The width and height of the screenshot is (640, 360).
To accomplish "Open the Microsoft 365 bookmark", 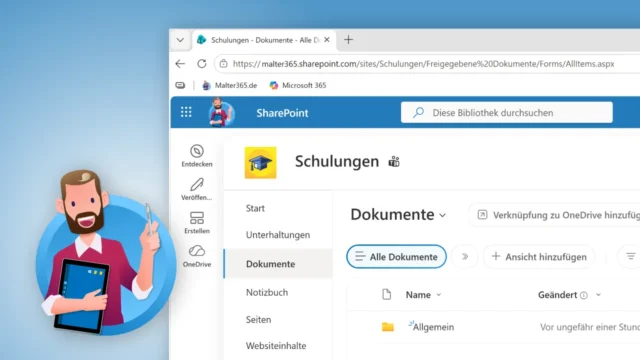I will click(298, 85).
